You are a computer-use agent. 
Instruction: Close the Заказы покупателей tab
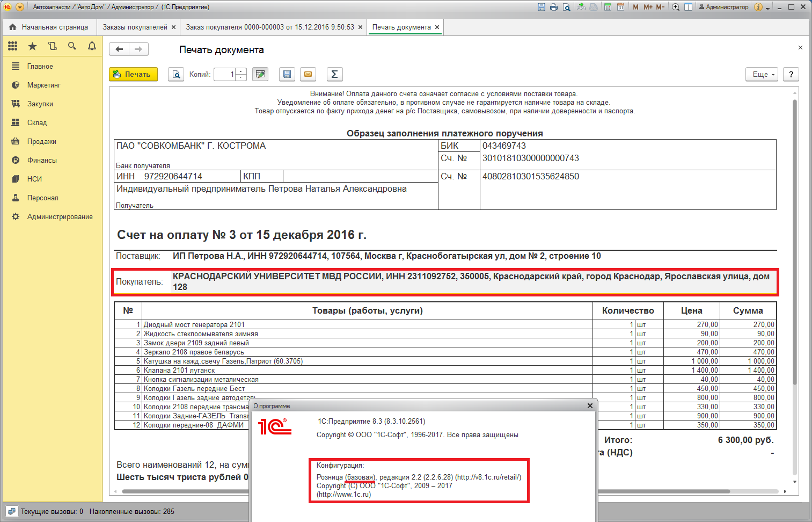coord(173,27)
